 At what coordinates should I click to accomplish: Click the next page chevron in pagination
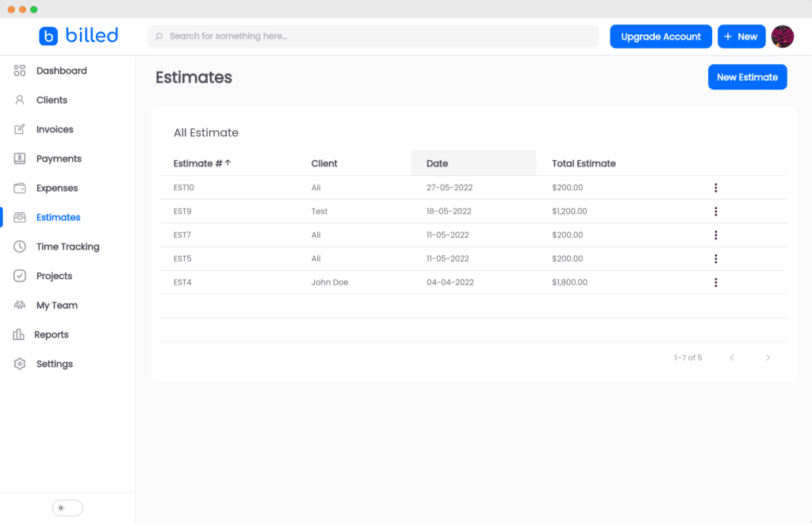tap(768, 357)
